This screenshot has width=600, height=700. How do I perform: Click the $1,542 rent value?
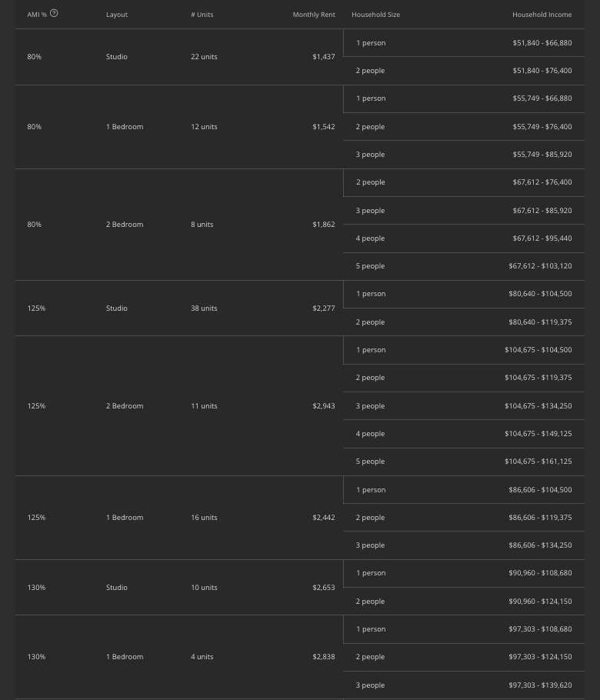point(324,127)
